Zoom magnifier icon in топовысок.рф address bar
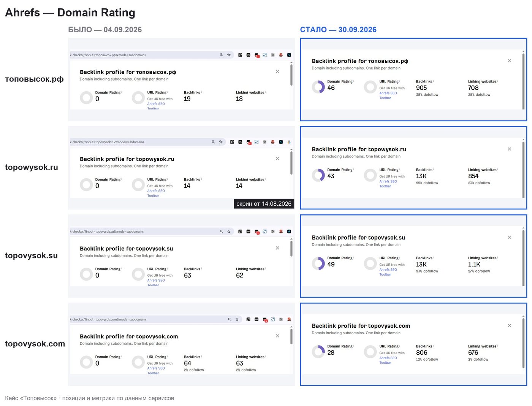The width and height of the screenshot is (532, 406). coord(222,55)
